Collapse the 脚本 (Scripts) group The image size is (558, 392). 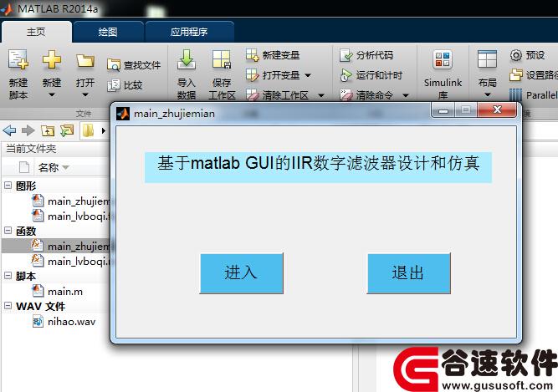(x=8, y=276)
